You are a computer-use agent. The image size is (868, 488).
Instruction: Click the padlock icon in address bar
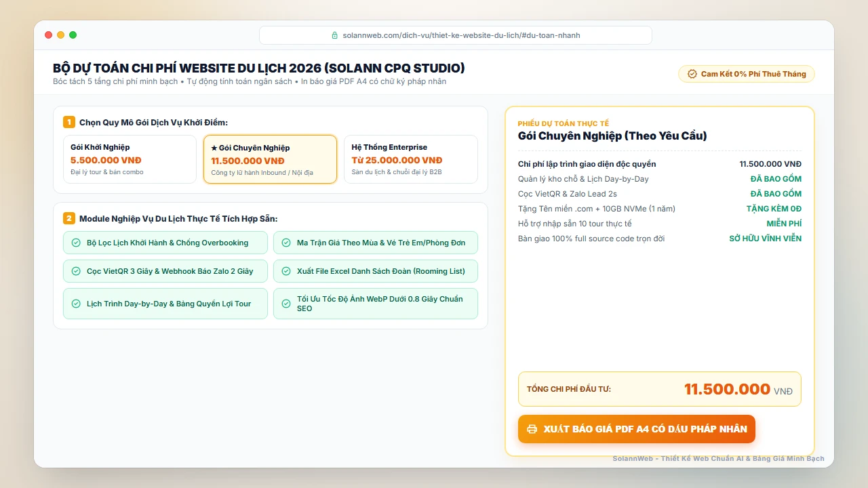tap(334, 35)
